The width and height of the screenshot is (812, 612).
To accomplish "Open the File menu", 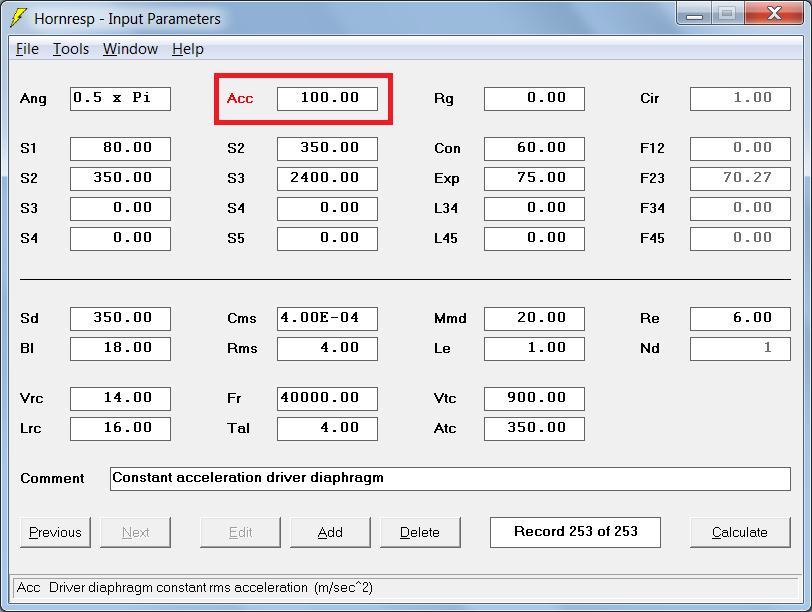I will point(27,49).
